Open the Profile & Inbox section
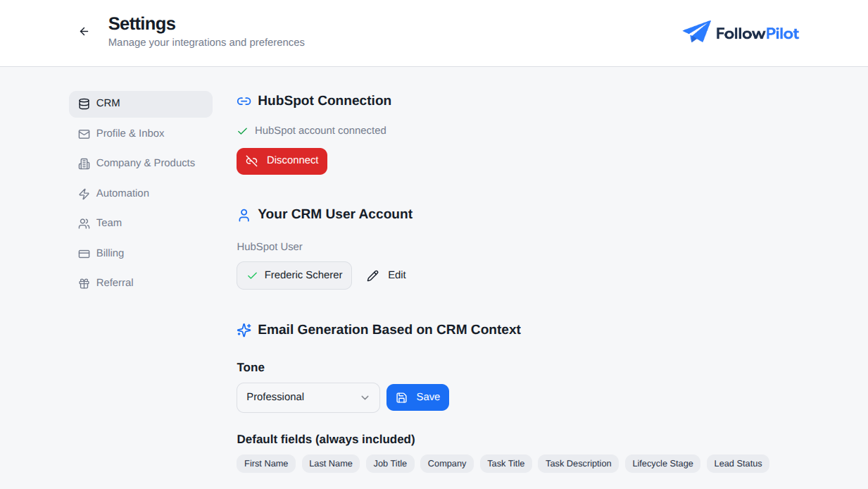This screenshot has width=868, height=489. click(141, 134)
